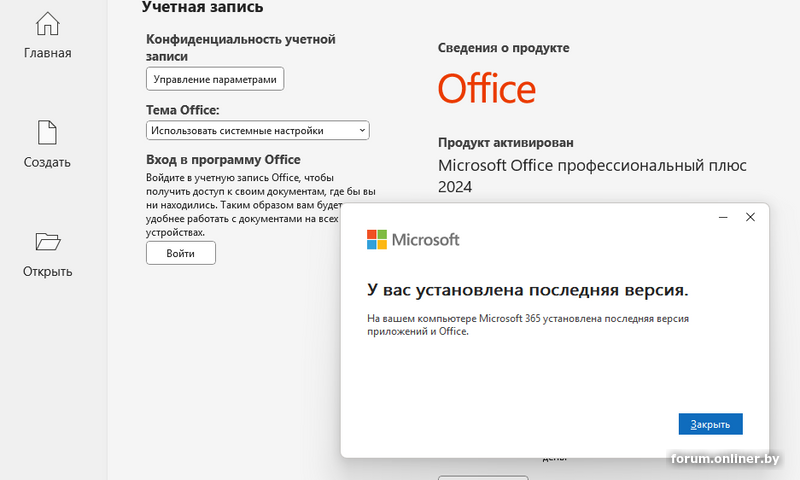
Task: Click the "Тема Office:" label
Action: [x=183, y=110]
